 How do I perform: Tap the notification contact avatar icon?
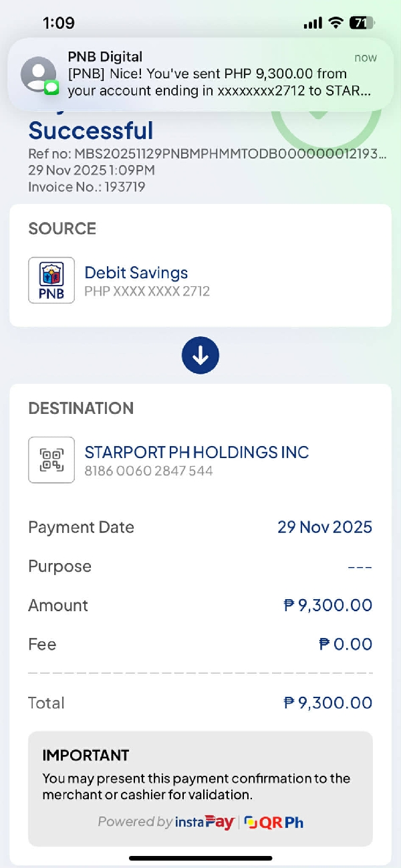(38, 74)
